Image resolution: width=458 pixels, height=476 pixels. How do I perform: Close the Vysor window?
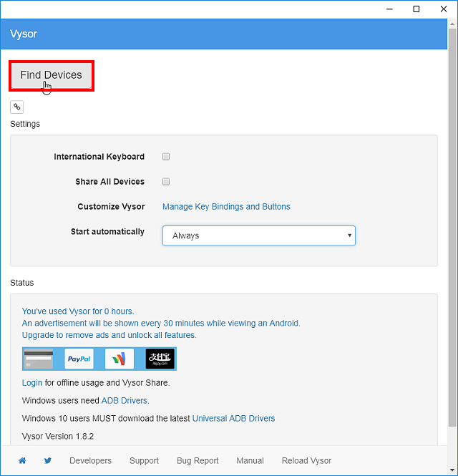pos(444,9)
